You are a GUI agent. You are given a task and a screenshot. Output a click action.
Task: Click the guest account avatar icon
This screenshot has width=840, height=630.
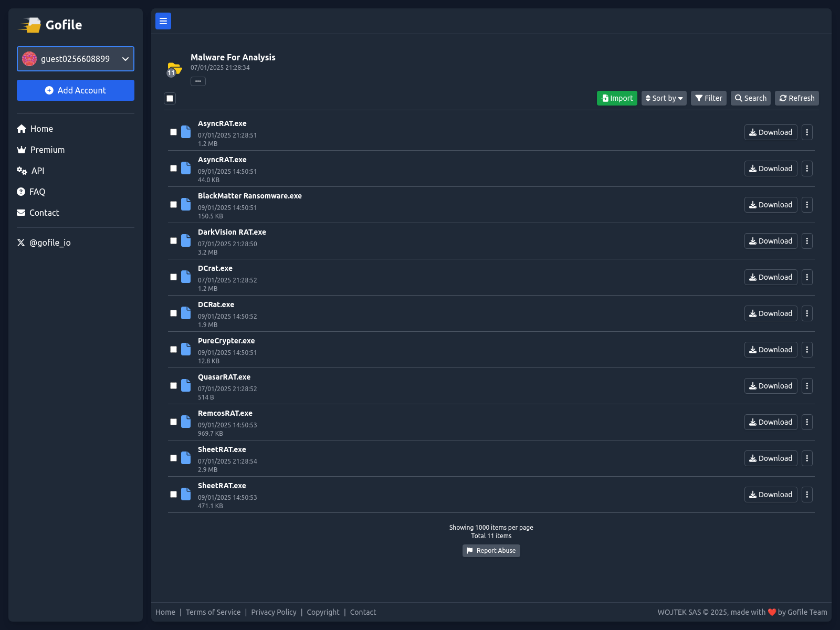(29, 59)
